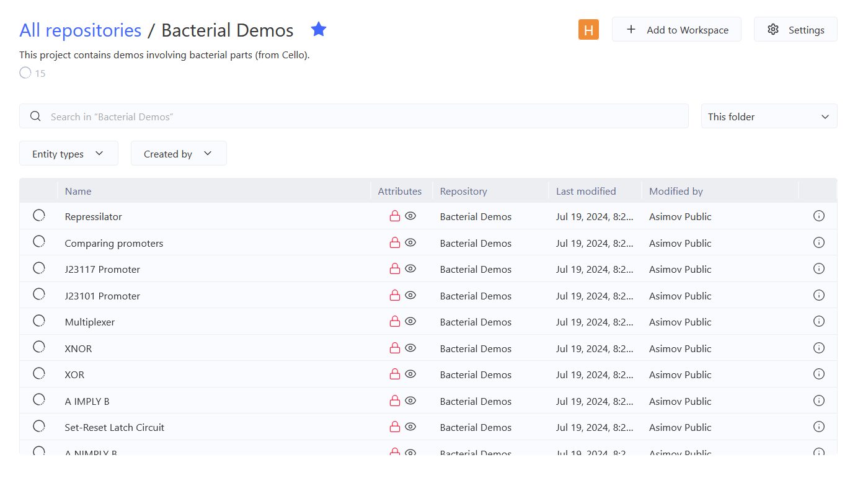Click lock icon in XNOR row
868x478 pixels.
(394, 348)
